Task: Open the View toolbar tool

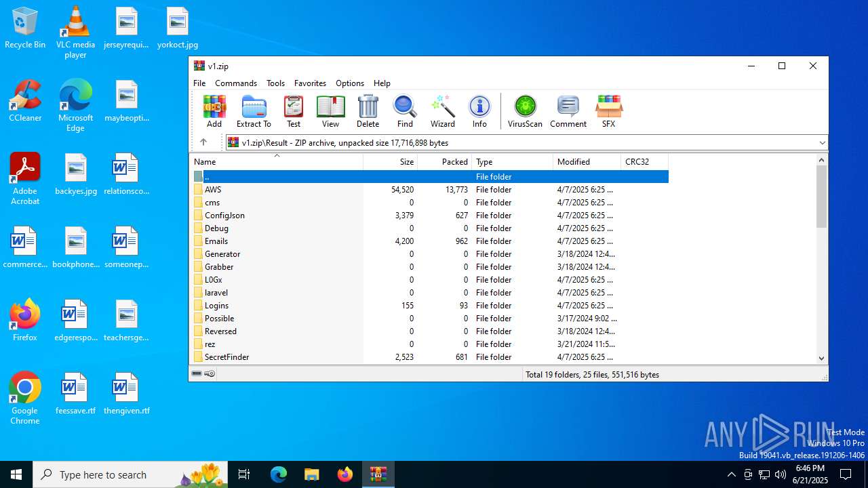Action: (x=330, y=111)
